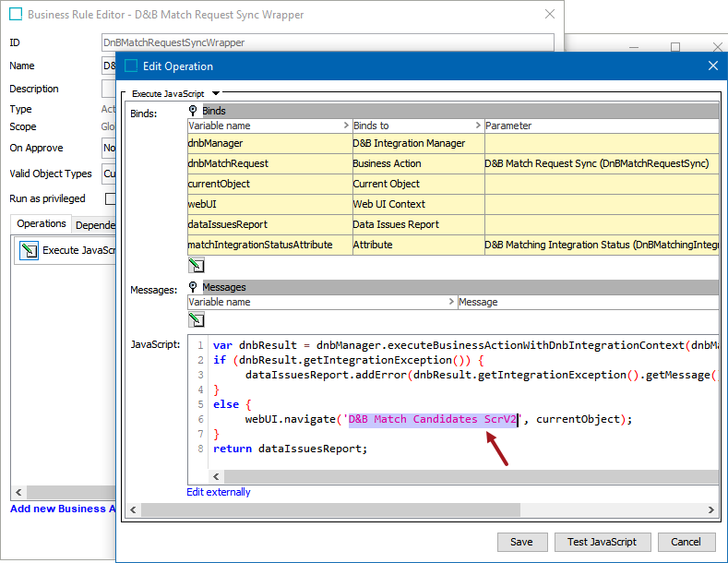
Task: Open the Execute JavaScript operation type dropdown
Action: click(x=216, y=93)
